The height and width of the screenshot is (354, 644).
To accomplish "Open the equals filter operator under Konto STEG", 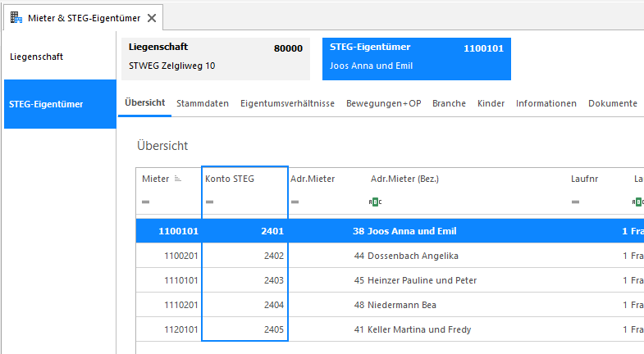I will [209, 202].
